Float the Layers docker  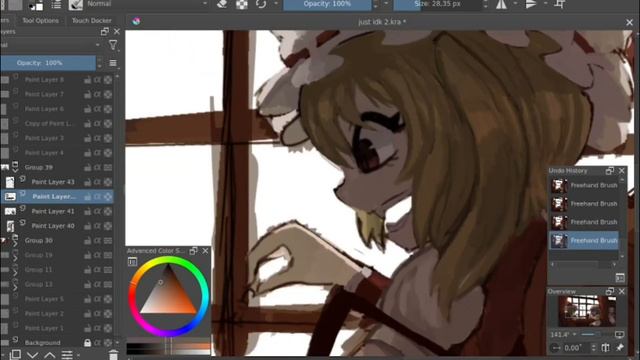click(105, 31)
